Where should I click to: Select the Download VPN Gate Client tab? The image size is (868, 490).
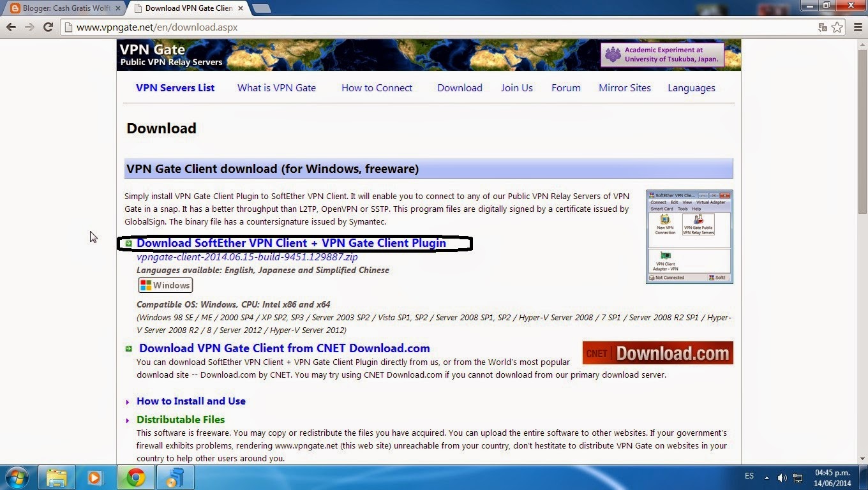tap(188, 8)
